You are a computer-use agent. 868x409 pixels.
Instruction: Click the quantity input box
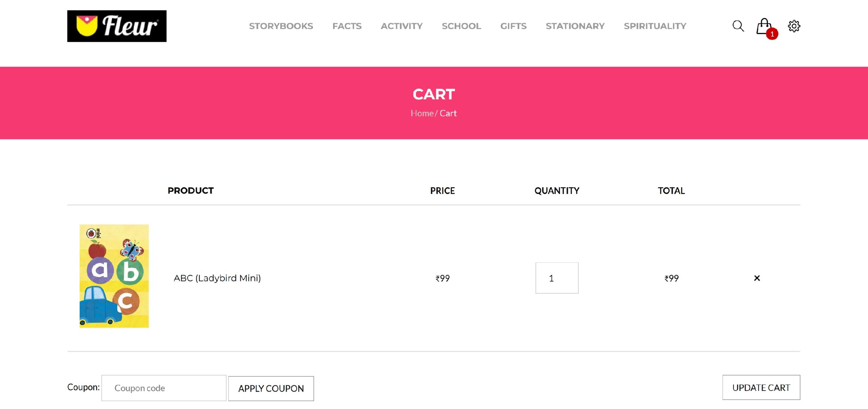pyautogui.click(x=557, y=278)
